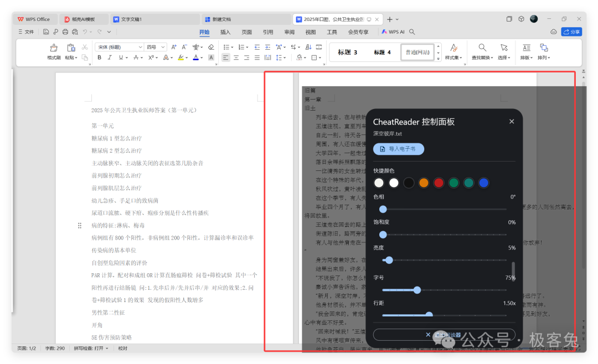Image resolution: width=598 pixels, height=364 pixels.
Task: Click the cube icon in the title bar
Action: point(521,19)
